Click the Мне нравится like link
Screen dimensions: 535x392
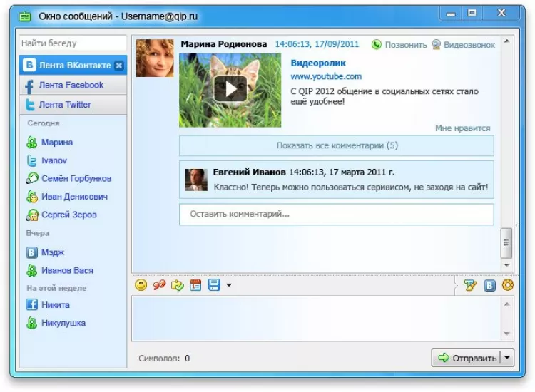tap(462, 128)
